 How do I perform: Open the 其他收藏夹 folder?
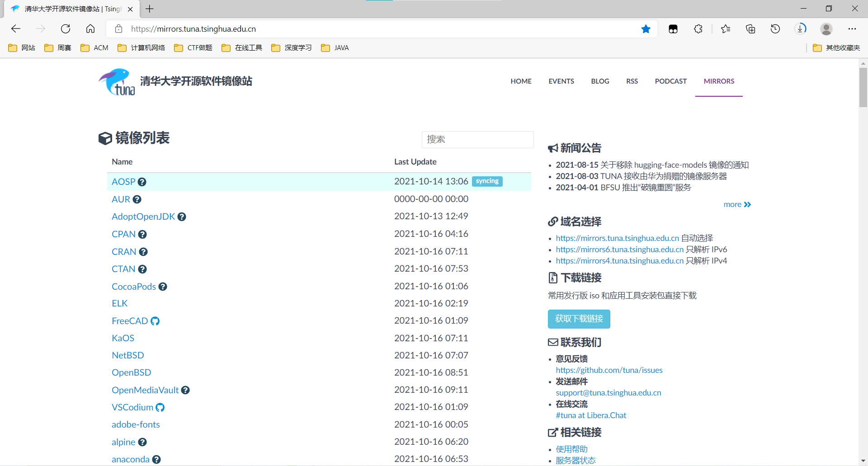point(836,48)
